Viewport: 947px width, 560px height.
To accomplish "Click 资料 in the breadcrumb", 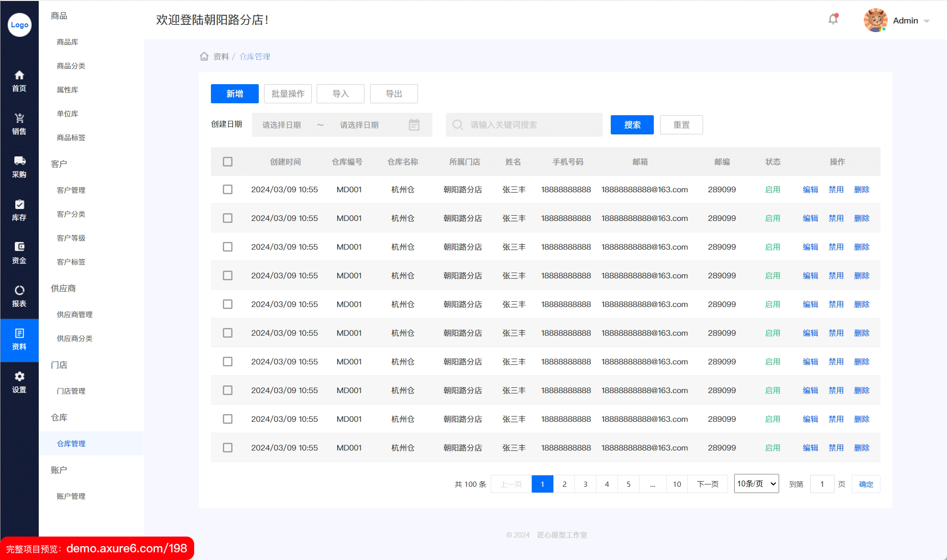I will click(x=221, y=56).
